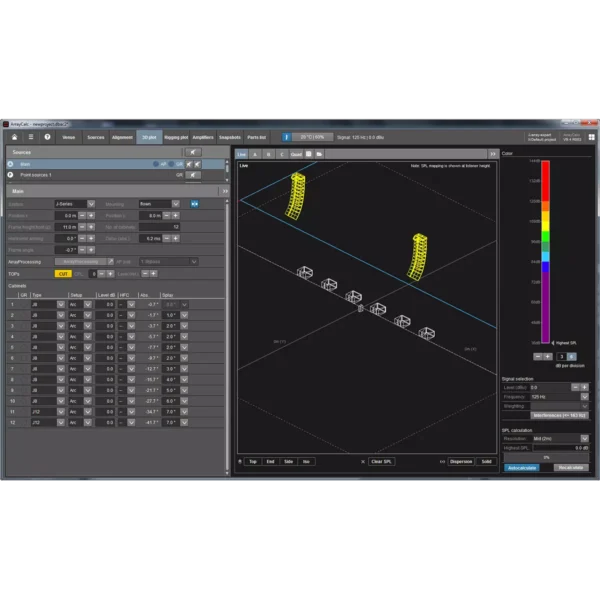This screenshot has height=600, width=600.
Task: Click the 0% calculation progress bar
Action: pyautogui.click(x=546, y=458)
